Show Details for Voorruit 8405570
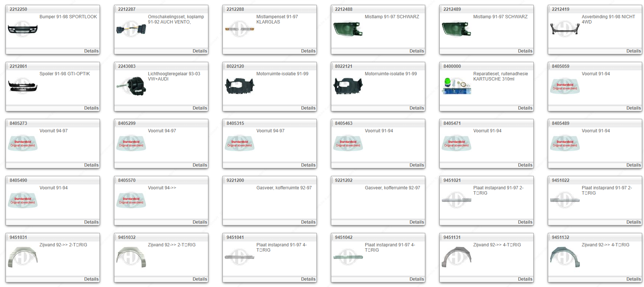The height and width of the screenshot is (287, 644). (200, 222)
